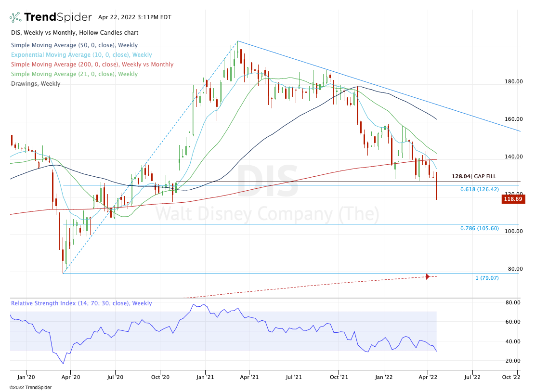Click the 0.786 (105.60) Fibonacci level label
The width and height of the screenshot is (535, 392).
tap(482, 229)
